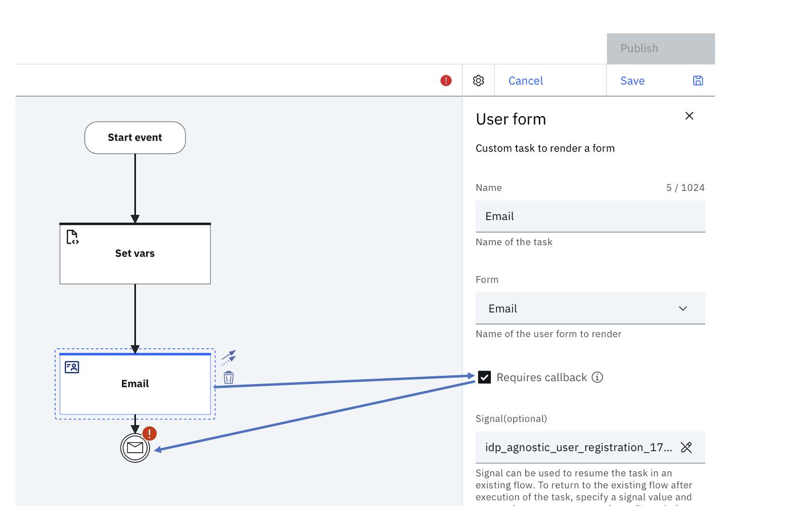Click the orange warning badge on end event
Viewport: 790px width, 532px height.
point(150,433)
